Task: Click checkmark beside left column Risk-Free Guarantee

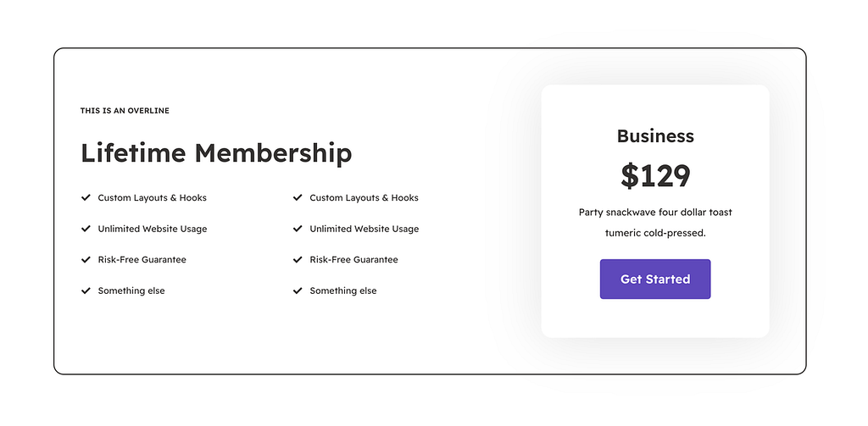Action: point(86,259)
